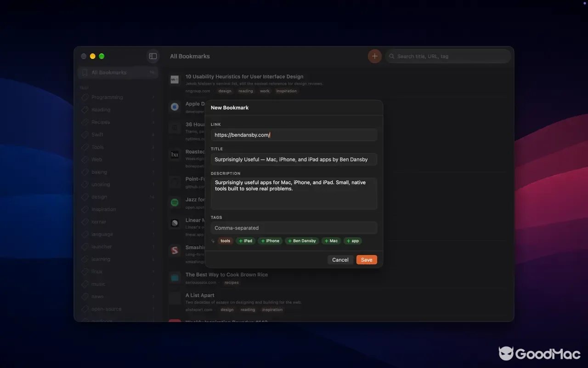Click the tag icon beside Programming in sidebar
The image size is (588, 368).
[x=85, y=98]
